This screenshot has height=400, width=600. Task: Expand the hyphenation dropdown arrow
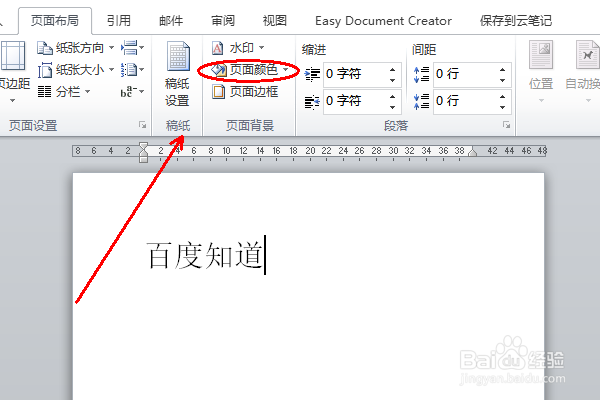click(x=142, y=91)
